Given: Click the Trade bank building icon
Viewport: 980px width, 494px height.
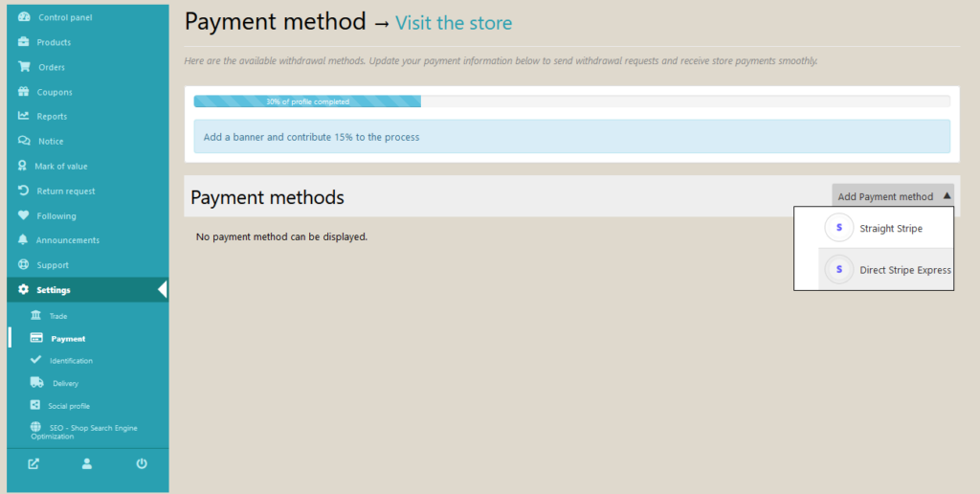Looking at the screenshot, I should coord(36,315).
